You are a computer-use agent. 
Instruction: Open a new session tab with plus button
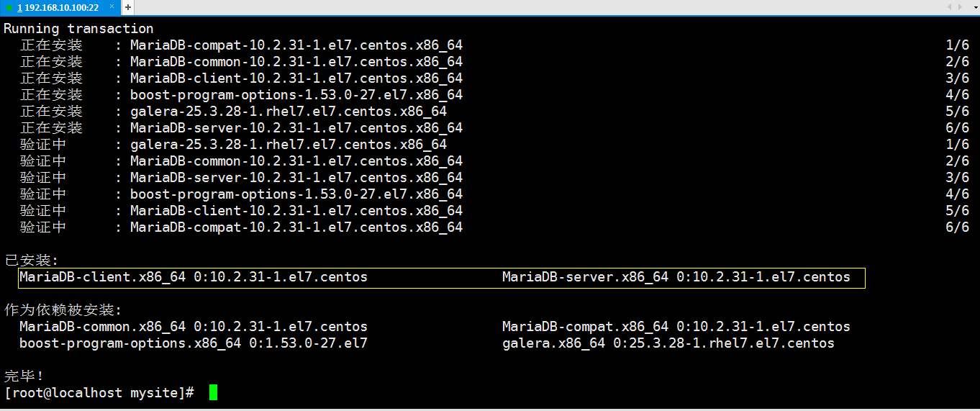pos(128,7)
